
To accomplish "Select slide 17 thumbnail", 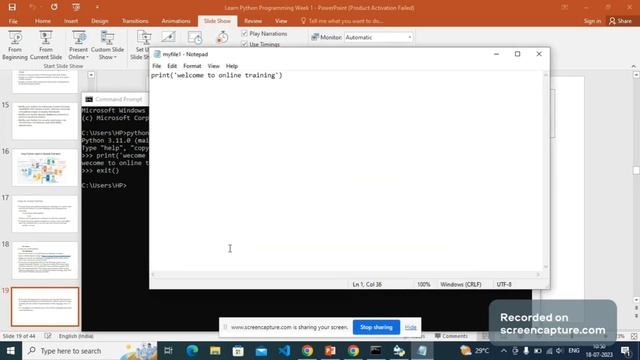I will (x=45, y=214).
